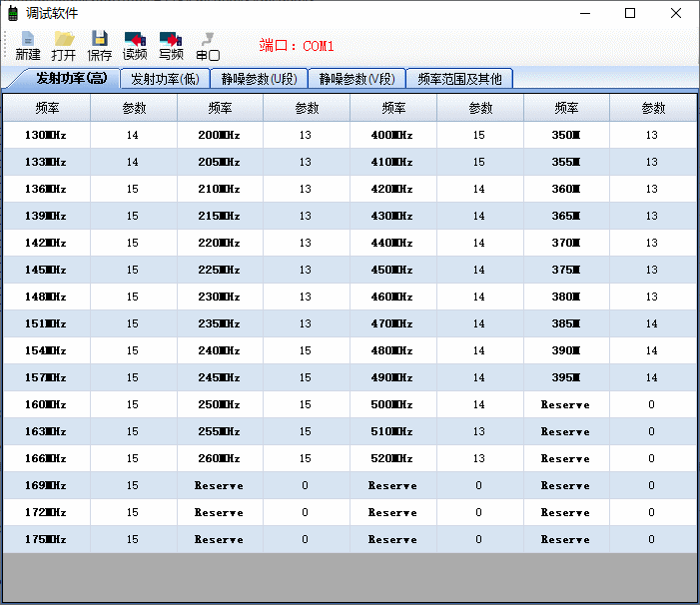The image size is (700, 605).
Task: Select the 145MHz row cell
Action: [47, 270]
